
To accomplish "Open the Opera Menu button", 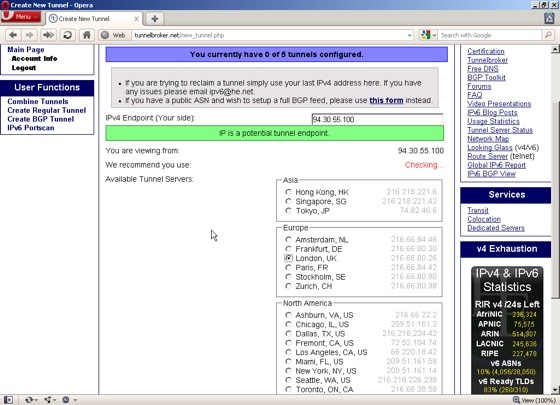I will (21, 16).
